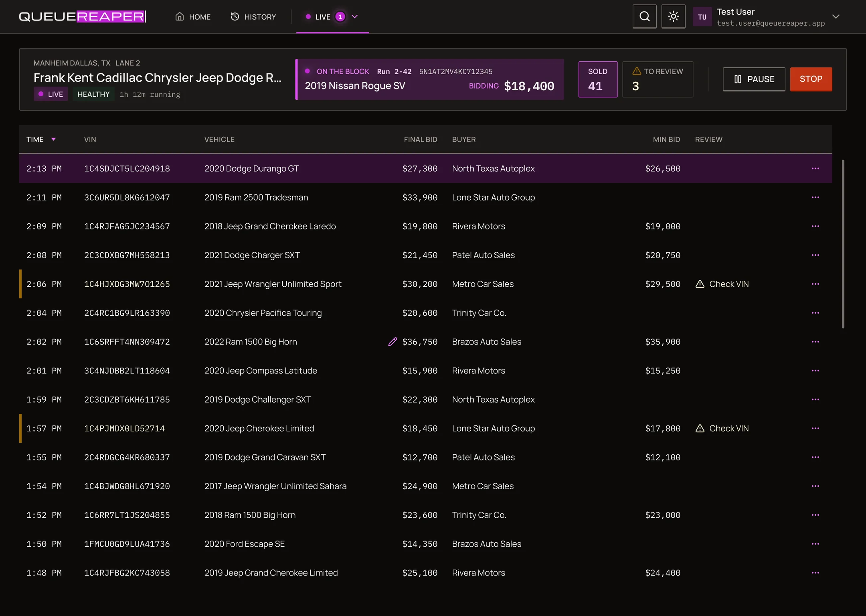
Task: Open the search icon button
Action: point(644,16)
